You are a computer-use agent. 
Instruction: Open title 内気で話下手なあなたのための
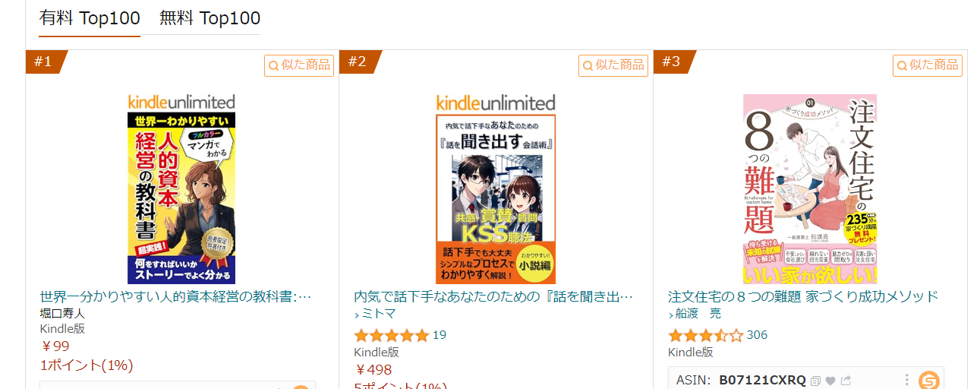pos(493,296)
